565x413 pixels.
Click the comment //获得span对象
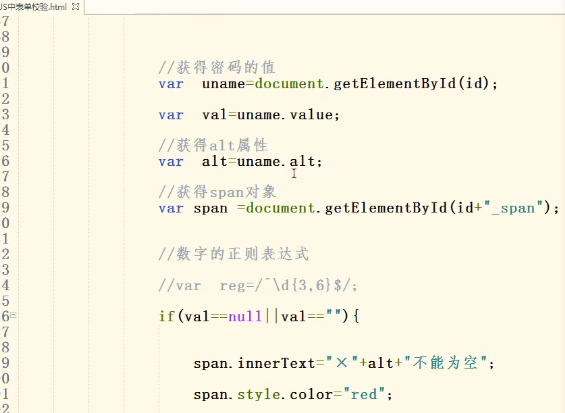click(217, 192)
